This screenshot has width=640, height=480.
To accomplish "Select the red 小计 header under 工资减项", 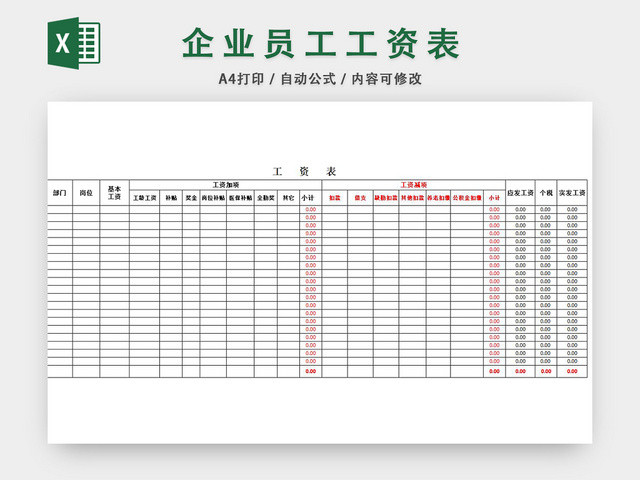I will (x=494, y=198).
